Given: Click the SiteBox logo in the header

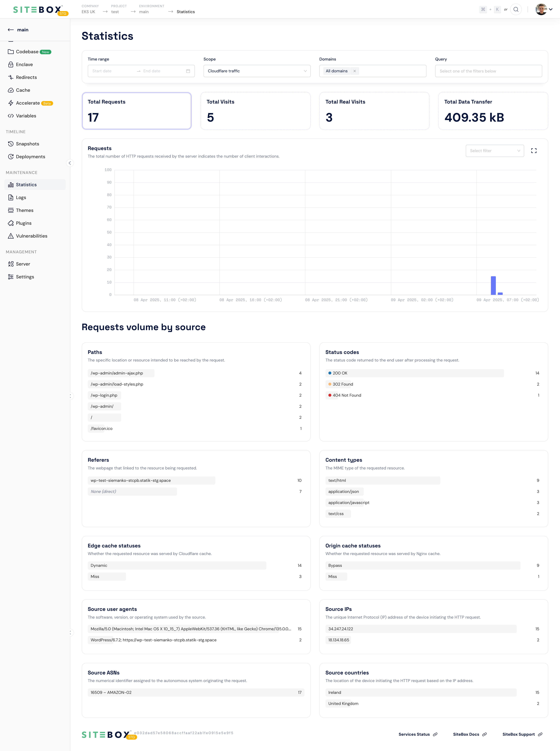Looking at the screenshot, I should tap(40, 10).
